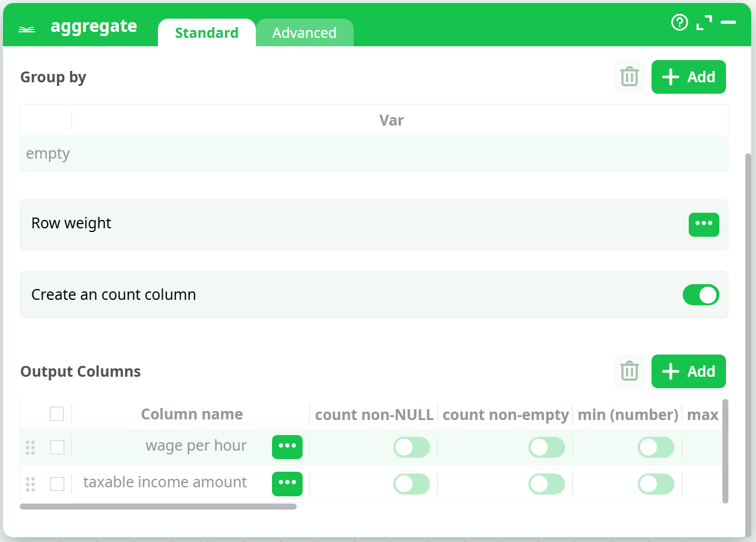Add a new output column
The image size is (756, 542).
coord(688,371)
